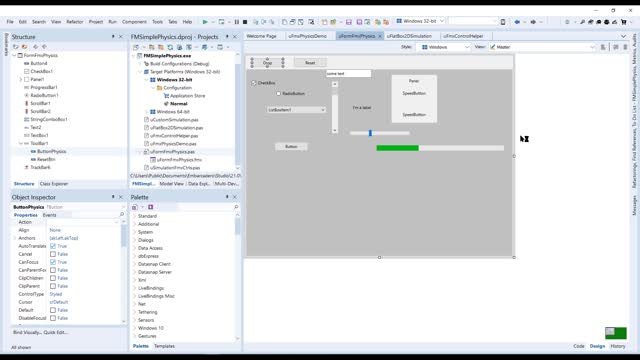
Task: Expand the Standard palette category
Action: [x=135, y=216]
